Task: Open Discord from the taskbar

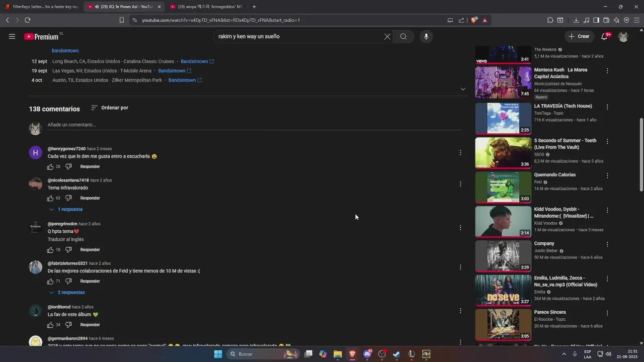Action: coord(367,354)
